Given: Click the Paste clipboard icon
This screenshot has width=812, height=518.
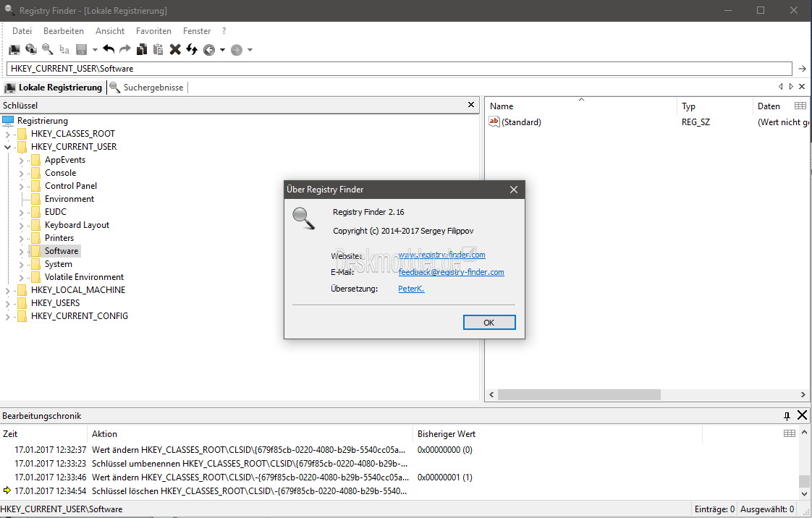Looking at the screenshot, I should pos(158,50).
